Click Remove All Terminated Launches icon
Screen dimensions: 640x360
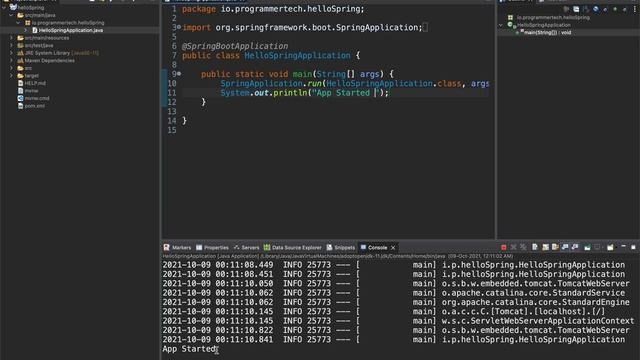coord(523,247)
